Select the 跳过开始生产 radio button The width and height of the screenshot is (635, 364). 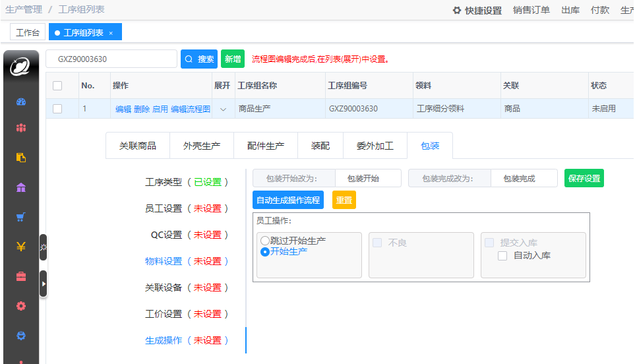pyautogui.click(x=265, y=241)
